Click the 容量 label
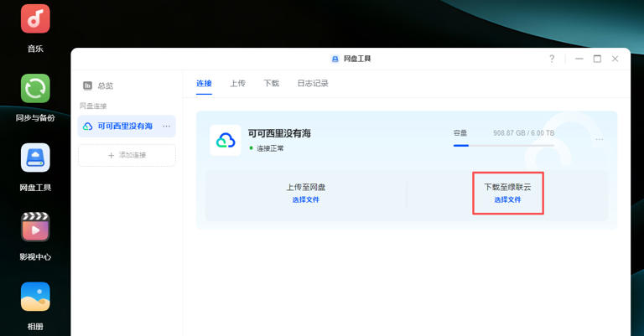Viewport: 644px width, 336px height. pos(460,133)
